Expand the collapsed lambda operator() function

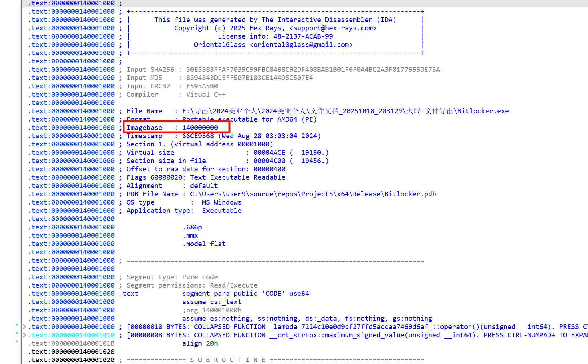24,327
